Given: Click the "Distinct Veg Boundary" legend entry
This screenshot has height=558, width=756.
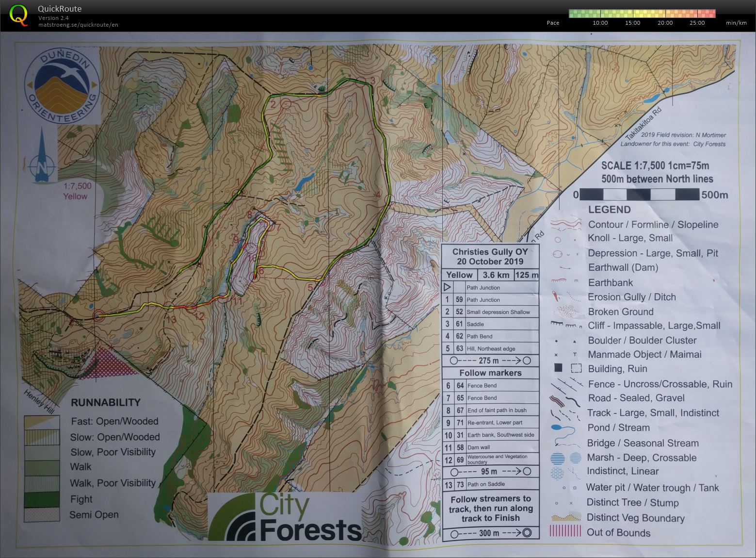Looking at the screenshot, I should click(x=635, y=518).
